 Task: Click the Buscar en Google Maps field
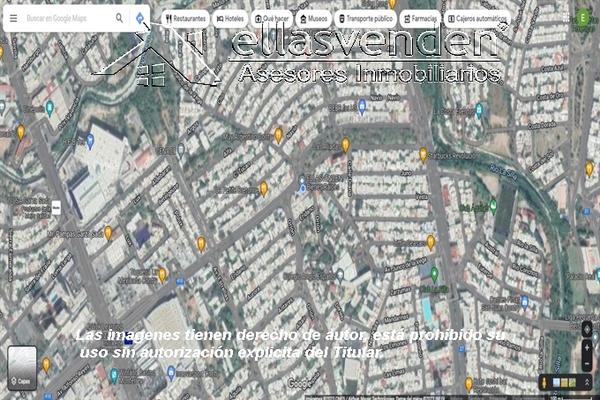tap(65, 18)
